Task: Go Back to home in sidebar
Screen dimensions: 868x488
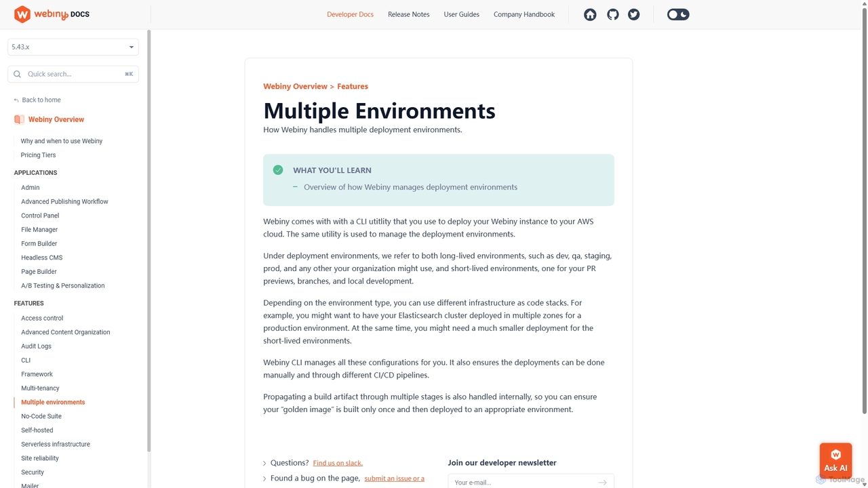Action: tap(41, 100)
